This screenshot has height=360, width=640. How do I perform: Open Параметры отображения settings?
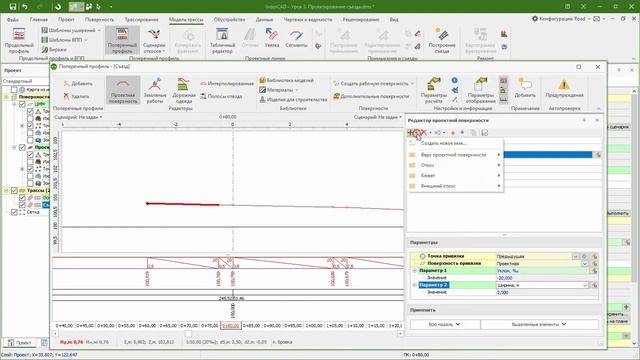point(480,90)
